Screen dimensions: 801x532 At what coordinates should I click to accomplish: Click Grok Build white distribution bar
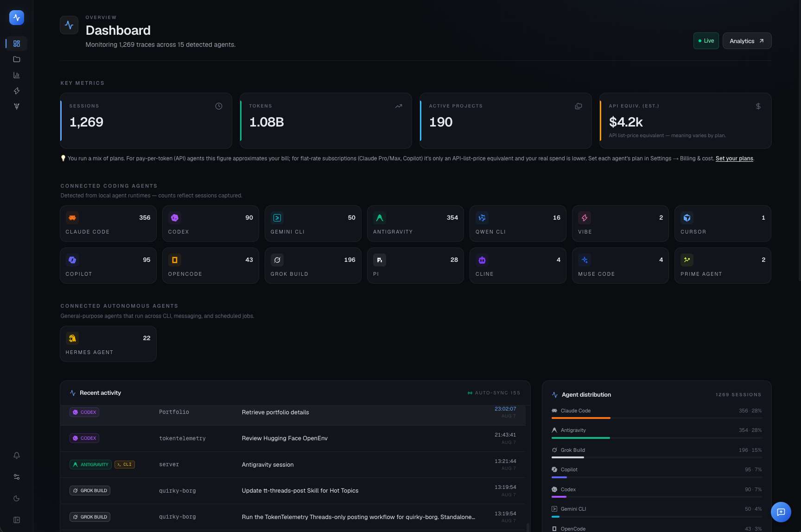point(568,457)
